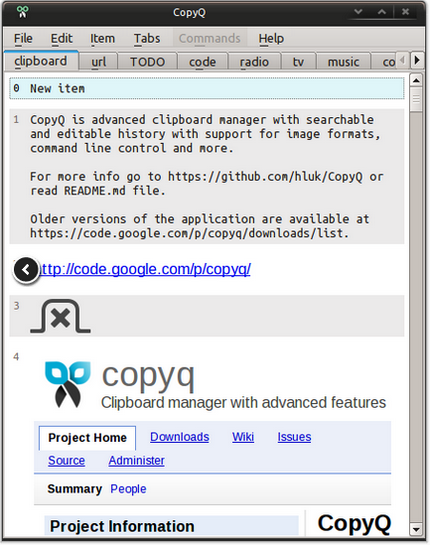The image size is (430, 545).
Task: Click the scrollbar up arrow
Action: point(416,81)
